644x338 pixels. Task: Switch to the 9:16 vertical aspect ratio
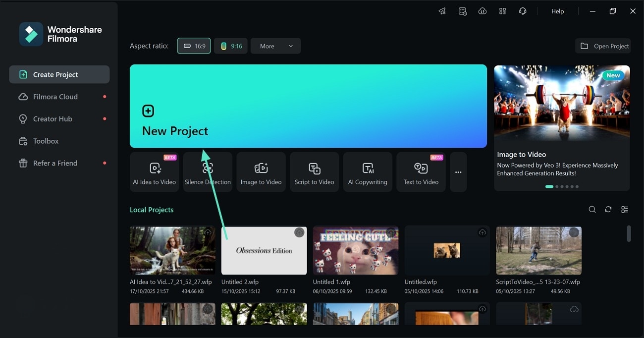coord(230,46)
